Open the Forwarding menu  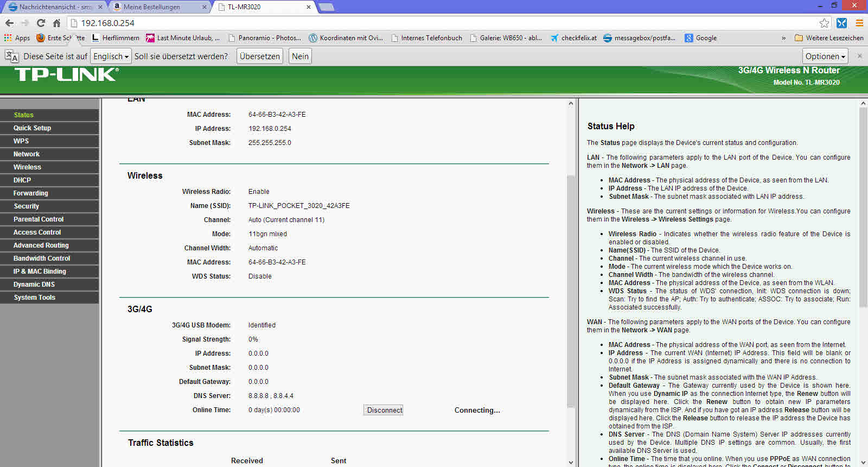tap(49, 193)
